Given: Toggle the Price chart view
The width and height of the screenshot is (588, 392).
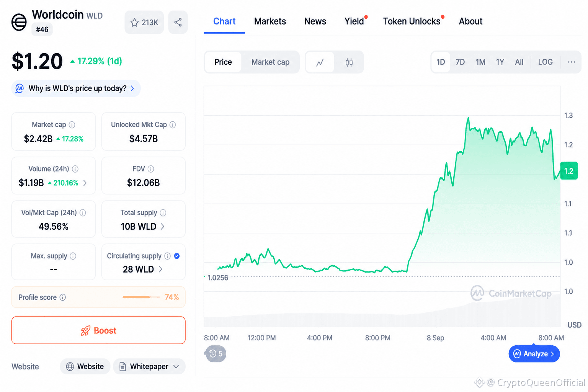Looking at the screenshot, I should [x=223, y=62].
